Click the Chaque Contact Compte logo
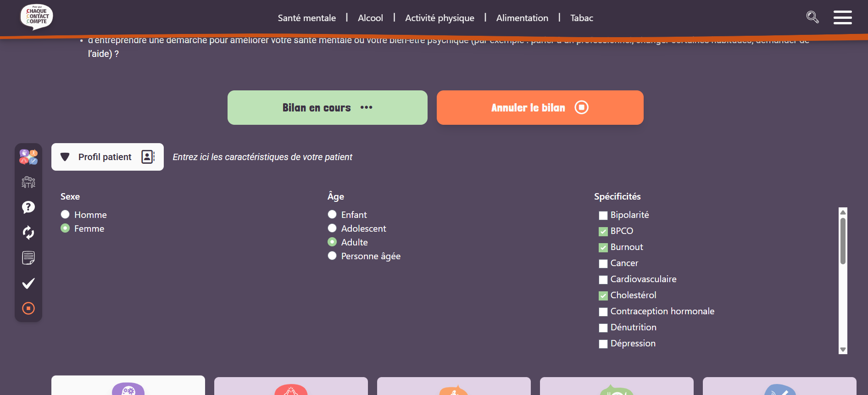Viewport: 868px width, 395px height. click(x=37, y=17)
